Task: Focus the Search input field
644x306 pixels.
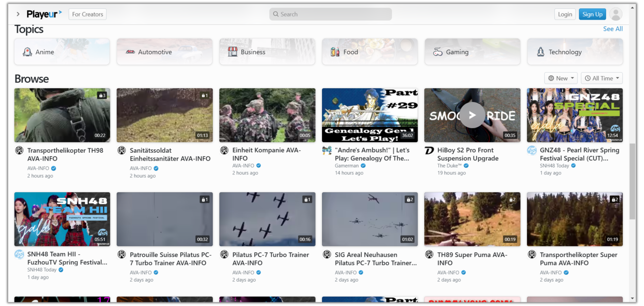Action: (330, 14)
